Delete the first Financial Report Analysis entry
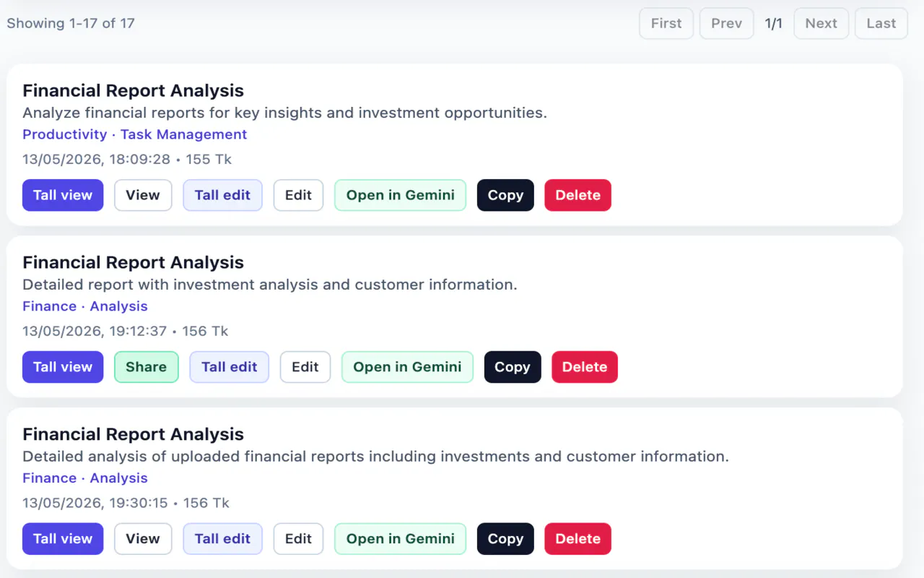Screen dimensions: 924x578 [x=578, y=195]
